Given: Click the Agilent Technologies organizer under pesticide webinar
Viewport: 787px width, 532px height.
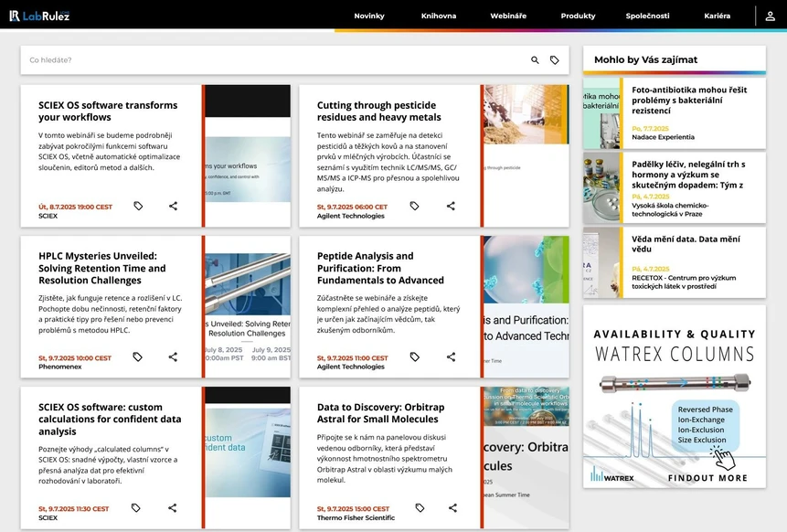Looking at the screenshot, I should (351, 217).
